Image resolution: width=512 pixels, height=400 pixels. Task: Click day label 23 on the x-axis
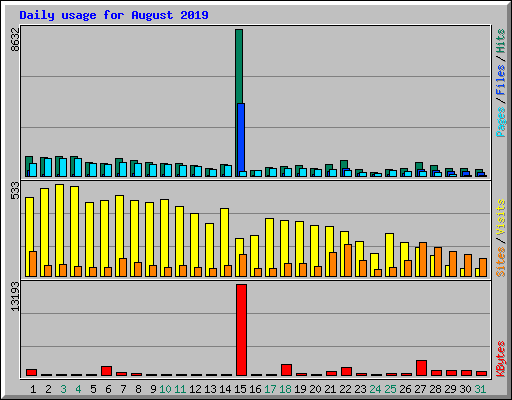(x=360, y=389)
